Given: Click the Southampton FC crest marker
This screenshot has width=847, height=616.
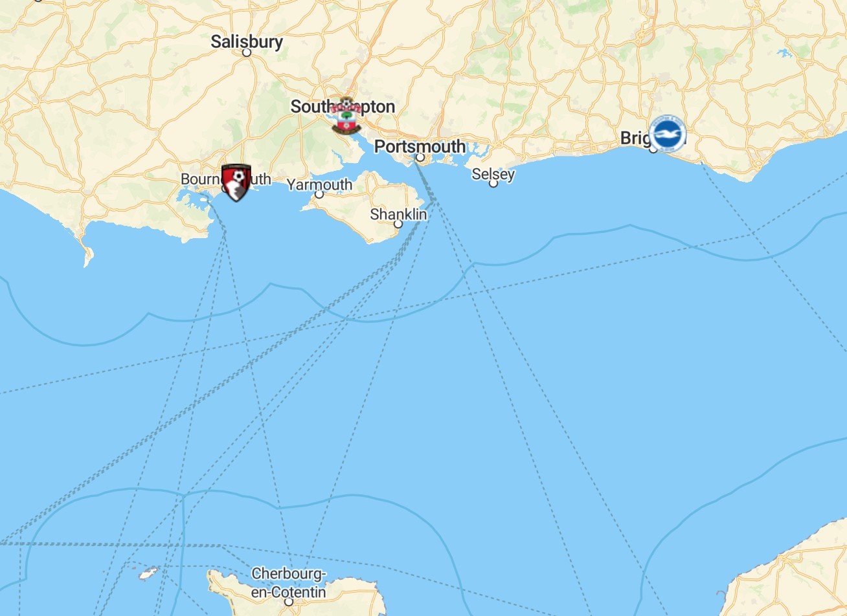Looking at the screenshot, I should pyautogui.click(x=346, y=116).
